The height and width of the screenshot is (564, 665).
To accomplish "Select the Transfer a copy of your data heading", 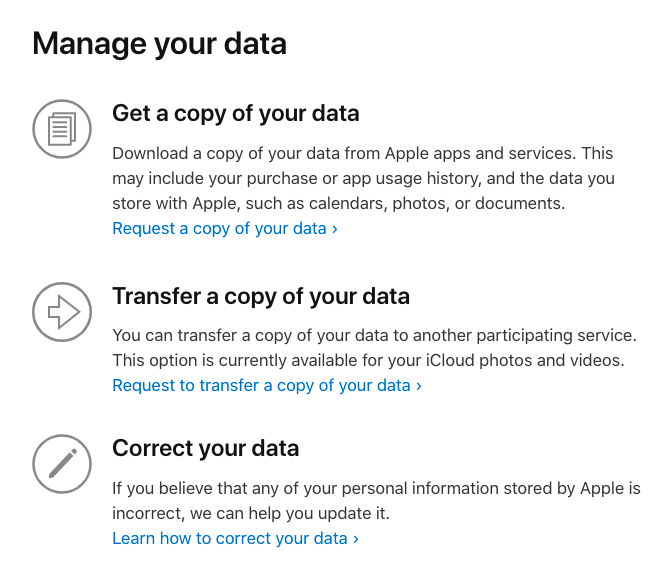I will point(261,296).
